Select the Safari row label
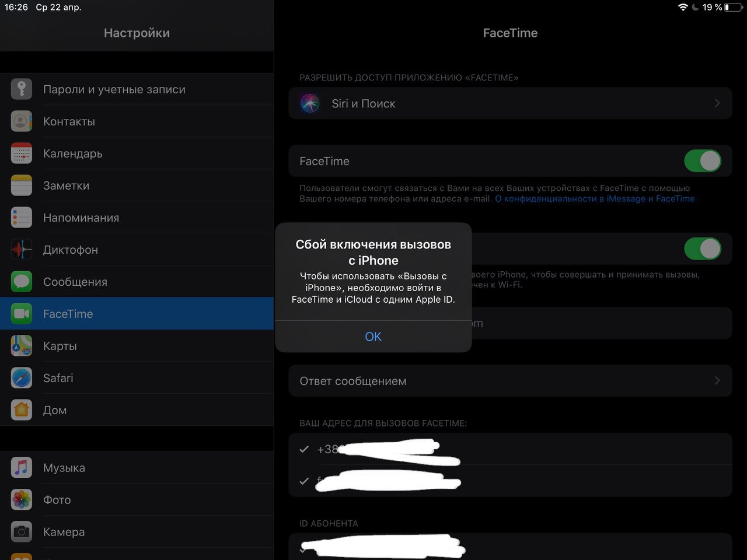The height and width of the screenshot is (560, 747). click(58, 378)
